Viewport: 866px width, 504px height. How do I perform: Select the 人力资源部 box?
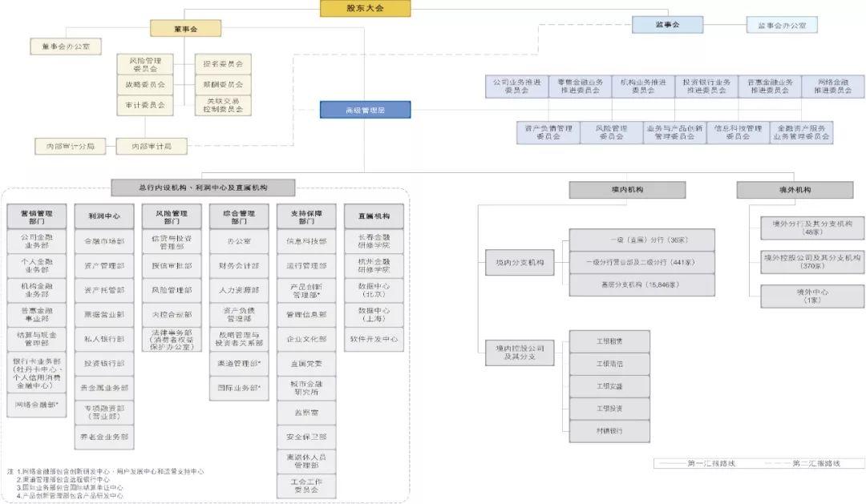(x=238, y=290)
